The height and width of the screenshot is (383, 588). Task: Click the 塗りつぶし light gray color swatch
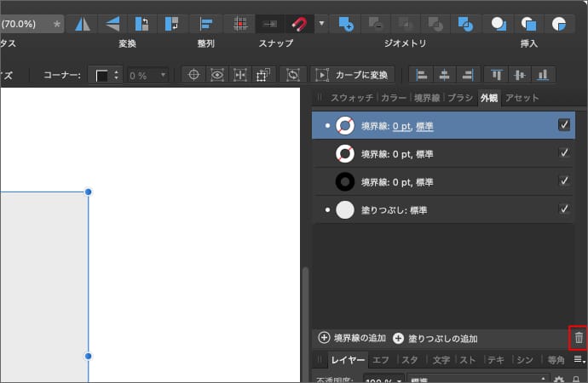(x=344, y=209)
